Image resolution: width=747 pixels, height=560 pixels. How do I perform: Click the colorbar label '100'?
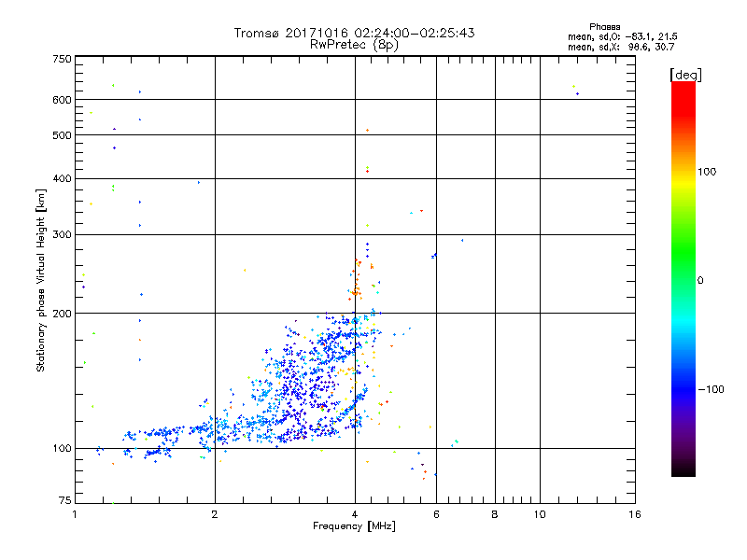pos(707,172)
